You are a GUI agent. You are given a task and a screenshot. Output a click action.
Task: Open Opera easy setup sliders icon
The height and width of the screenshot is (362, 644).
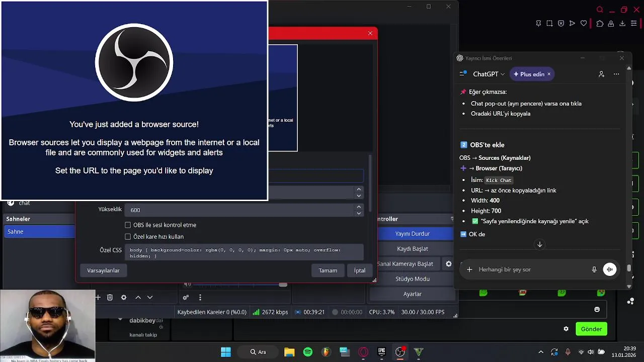(x=634, y=23)
